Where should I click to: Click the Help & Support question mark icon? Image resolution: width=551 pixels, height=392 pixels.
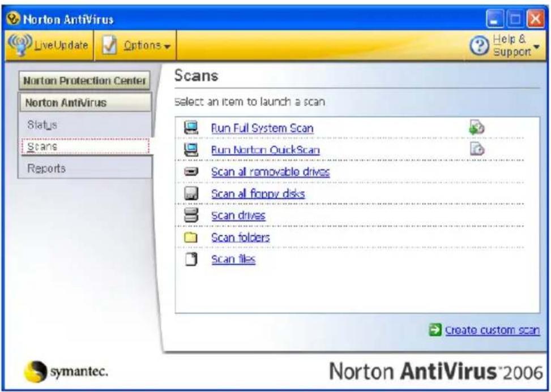pyautogui.click(x=479, y=46)
